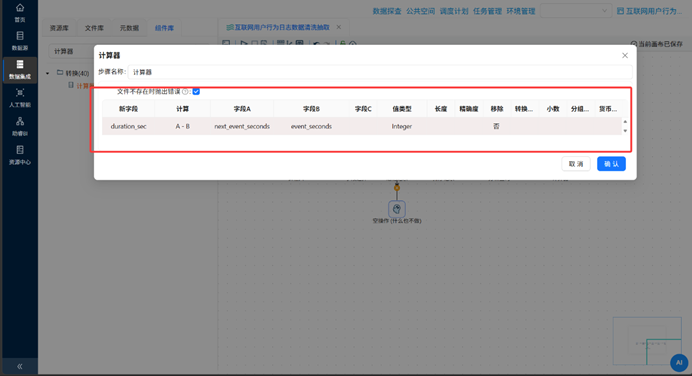Click the 精确度 column header
Screen dimensions: 692x376
469,109
